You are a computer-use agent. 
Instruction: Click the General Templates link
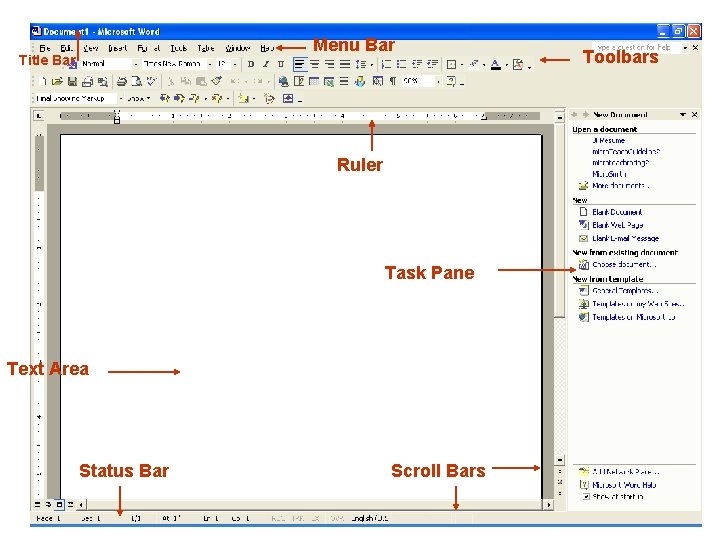click(x=625, y=290)
